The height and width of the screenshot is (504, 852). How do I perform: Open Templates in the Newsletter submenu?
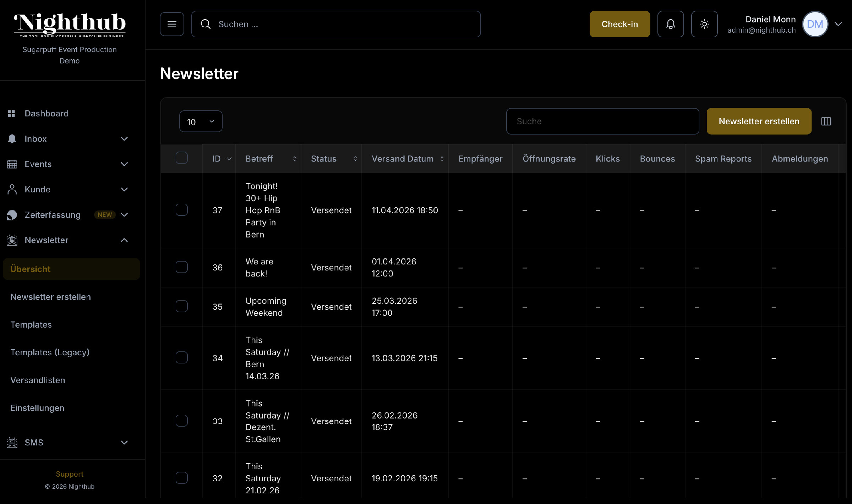click(x=31, y=325)
